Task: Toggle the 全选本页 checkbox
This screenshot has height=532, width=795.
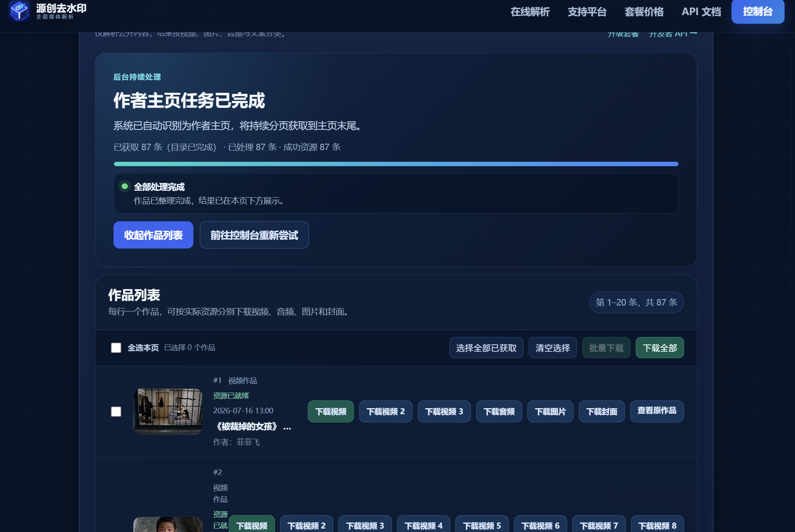Action: point(116,348)
